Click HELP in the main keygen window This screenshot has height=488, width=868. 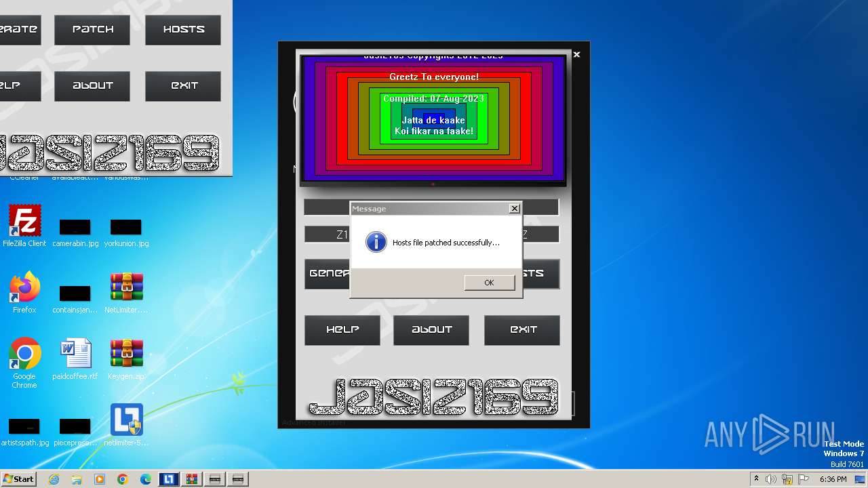(342, 329)
